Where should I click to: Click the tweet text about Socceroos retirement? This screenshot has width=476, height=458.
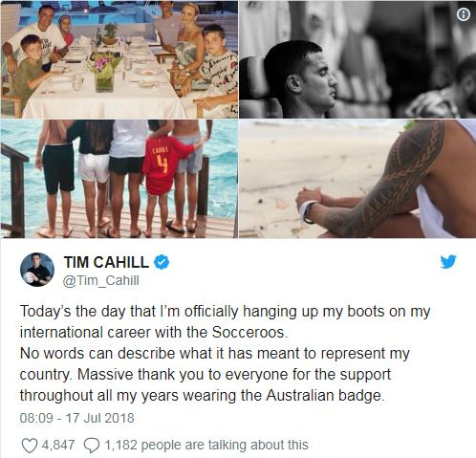225,353
